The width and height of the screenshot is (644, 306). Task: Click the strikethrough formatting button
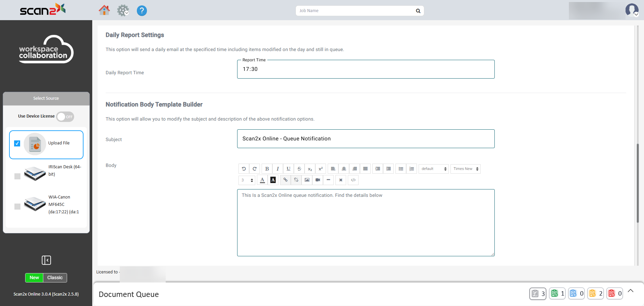click(299, 169)
